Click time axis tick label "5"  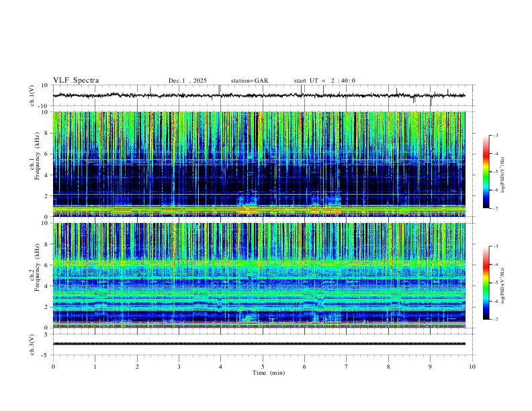tap(263, 367)
